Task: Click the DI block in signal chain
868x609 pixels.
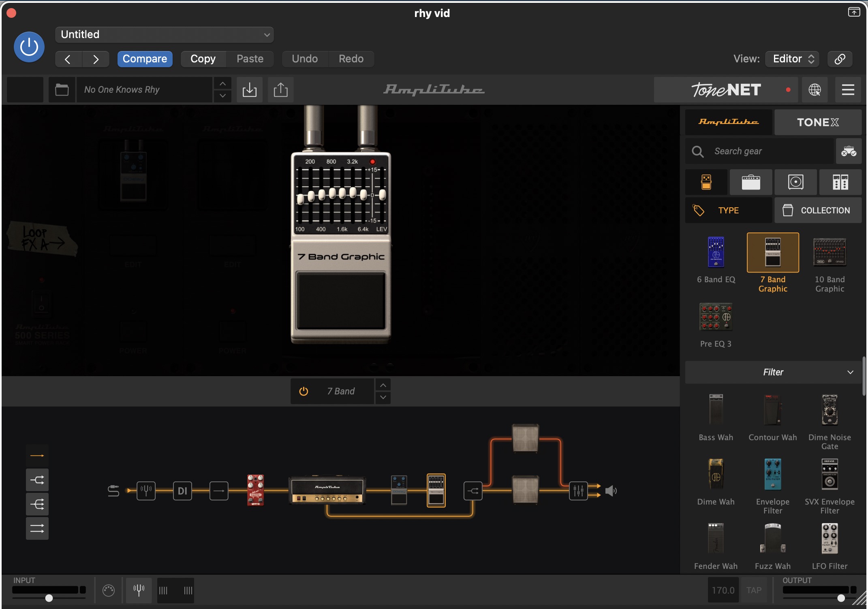Action: pyautogui.click(x=182, y=491)
